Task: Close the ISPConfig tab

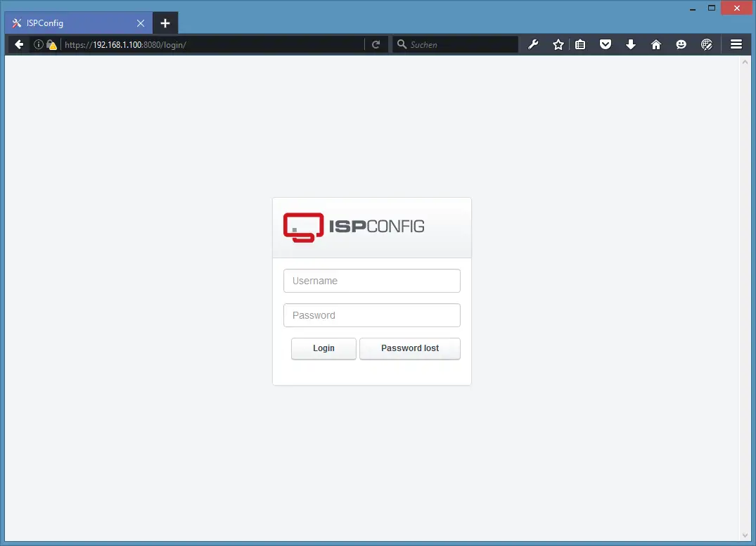Action: pos(141,23)
